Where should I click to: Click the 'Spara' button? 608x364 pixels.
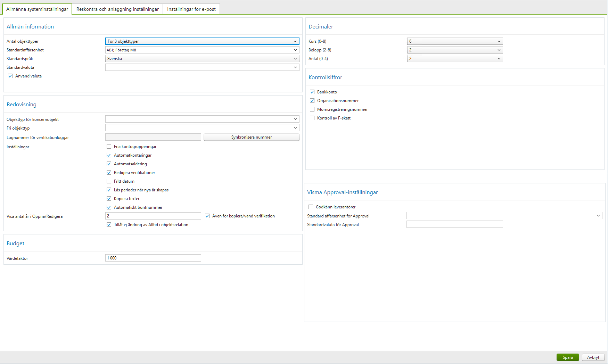coord(567,357)
